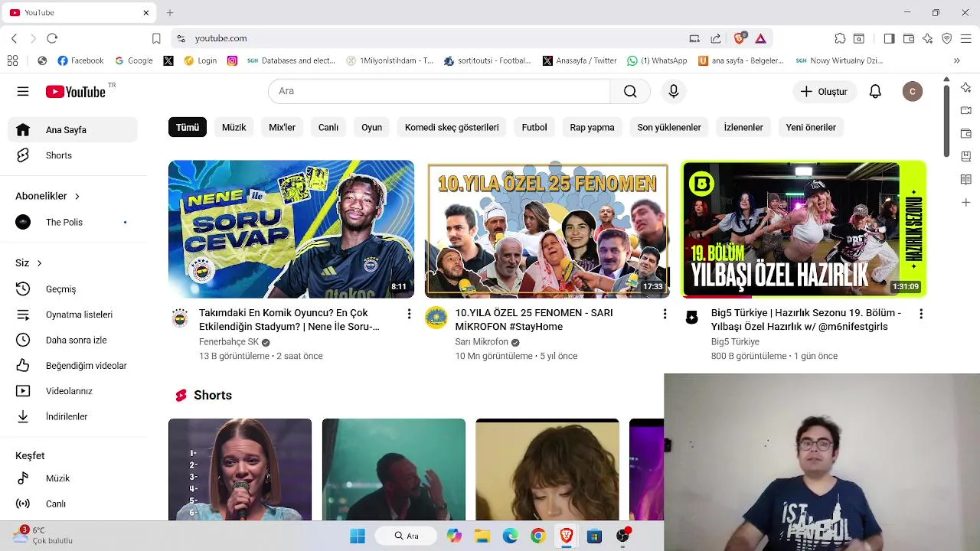Select the Komedi skeç gösterileri chip
Screen dimensions: 980x551
(x=452, y=127)
